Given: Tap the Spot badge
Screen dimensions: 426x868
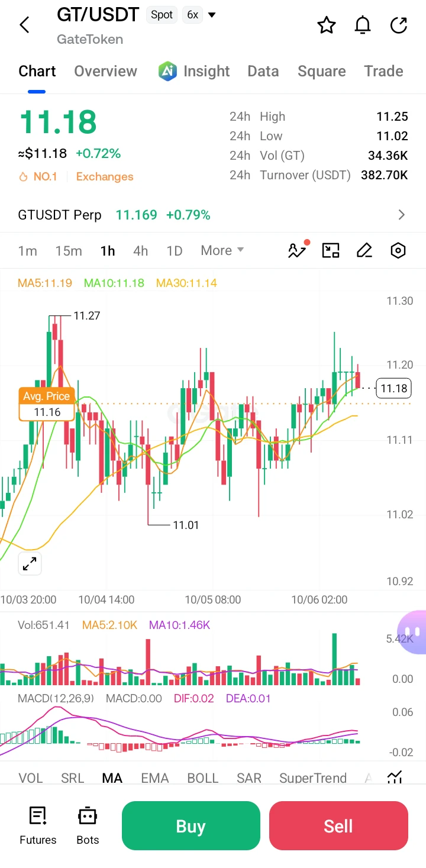Looking at the screenshot, I should point(162,15).
